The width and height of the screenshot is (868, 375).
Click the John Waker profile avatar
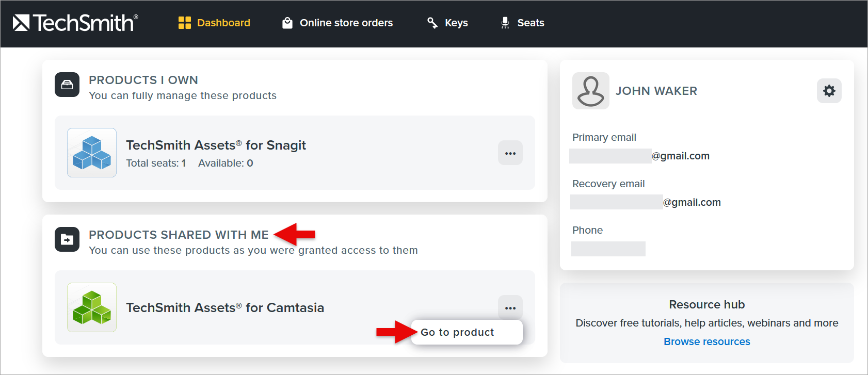591,91
